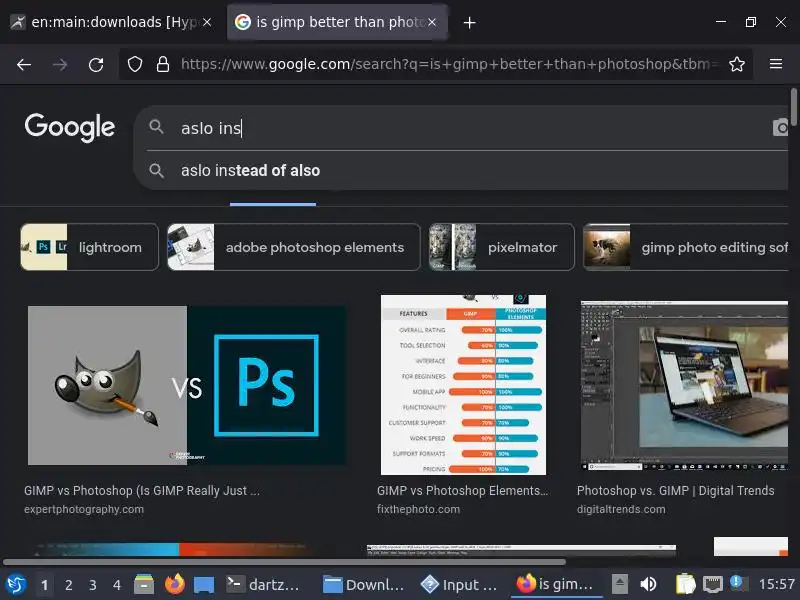Filter by adobe photoshop elements chip
This screenshot has width=800, height=600.
(294, 247)
